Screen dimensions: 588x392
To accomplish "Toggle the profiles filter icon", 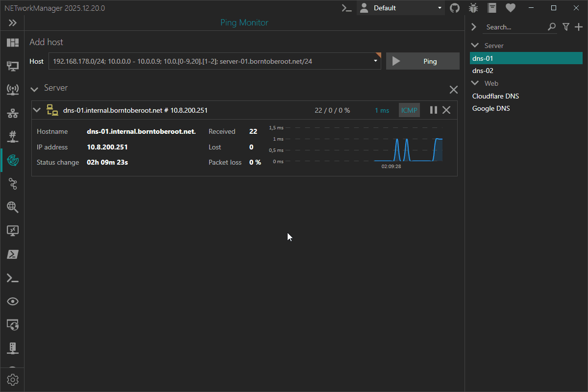I will tap(566, 26).
